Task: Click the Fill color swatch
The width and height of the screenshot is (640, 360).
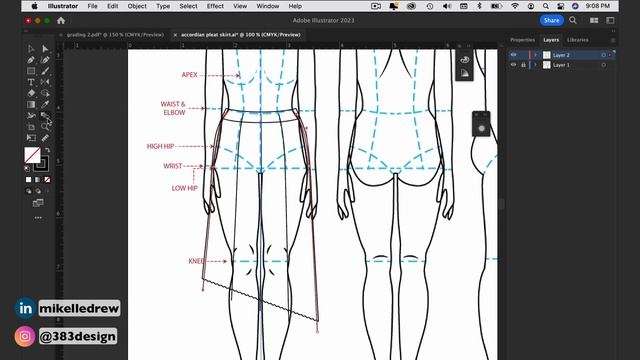Action: 32,155
